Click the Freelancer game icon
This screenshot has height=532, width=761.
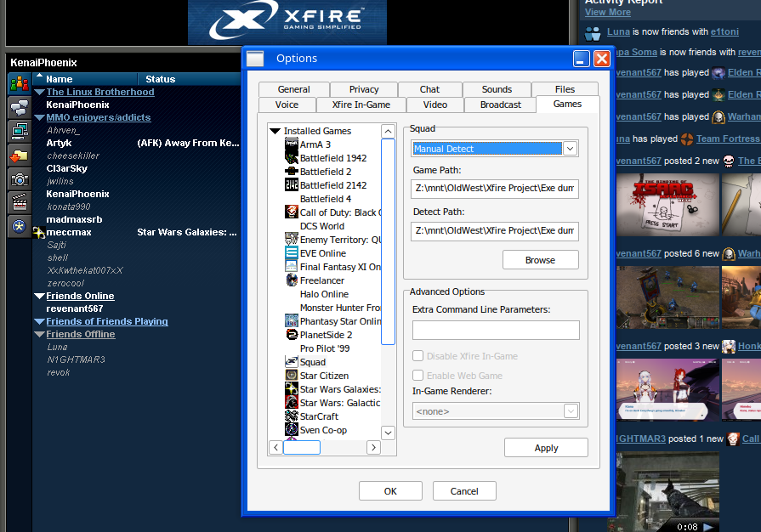tap(291, 280)
